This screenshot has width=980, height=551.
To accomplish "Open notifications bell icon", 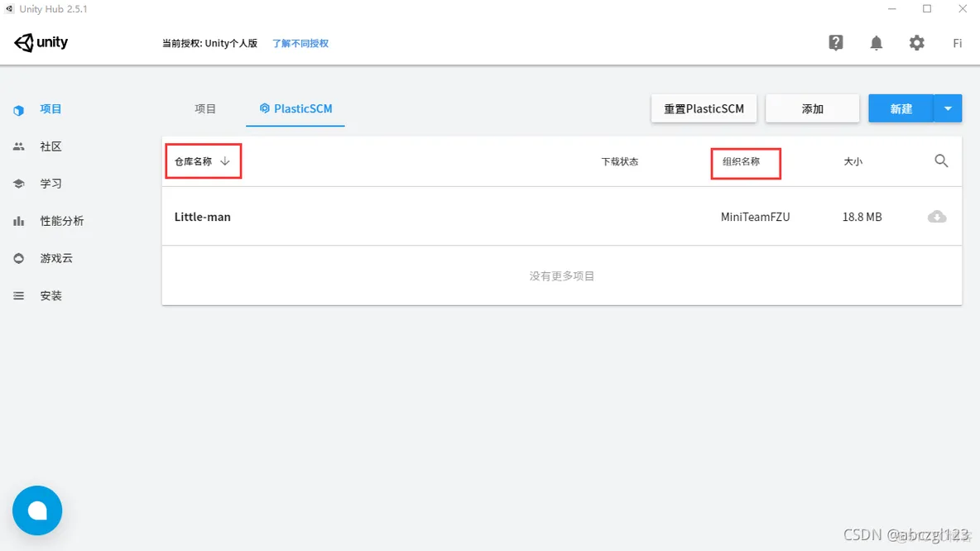I will [x=877, y=42].
